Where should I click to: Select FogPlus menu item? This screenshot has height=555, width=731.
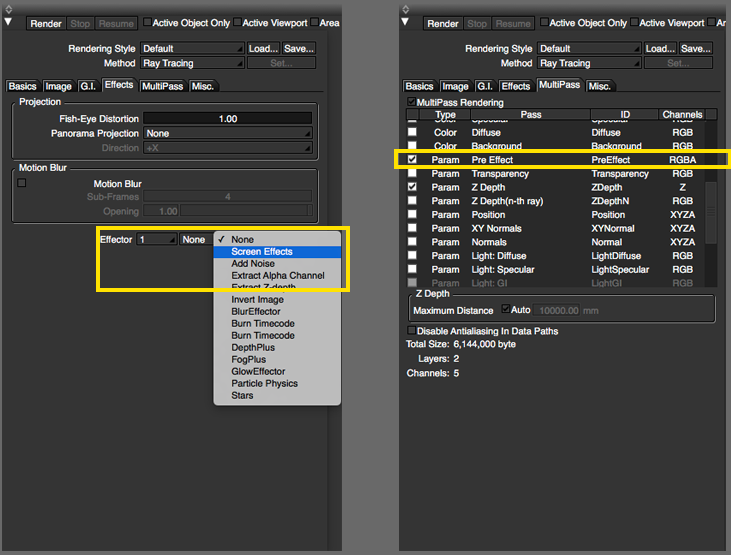[277, 360]
